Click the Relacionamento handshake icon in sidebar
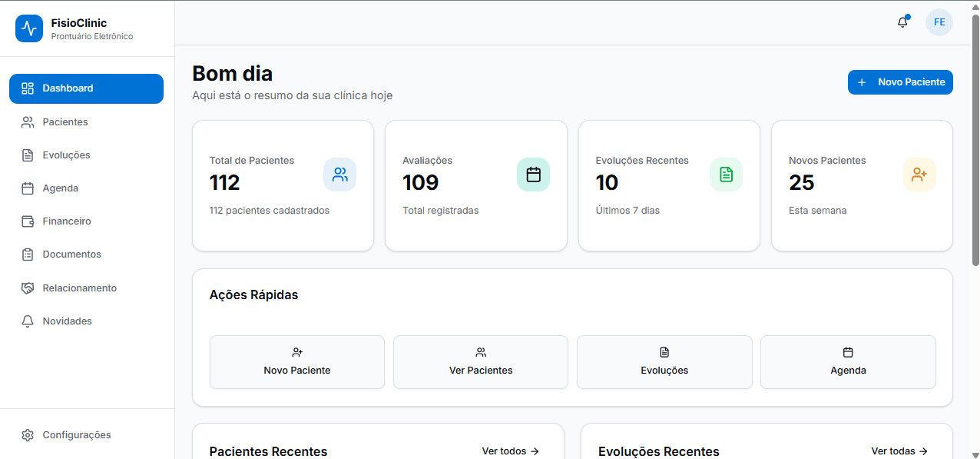The height and width of the screenshot is (459, 980). pyautogui.click(x=28, y=288)
